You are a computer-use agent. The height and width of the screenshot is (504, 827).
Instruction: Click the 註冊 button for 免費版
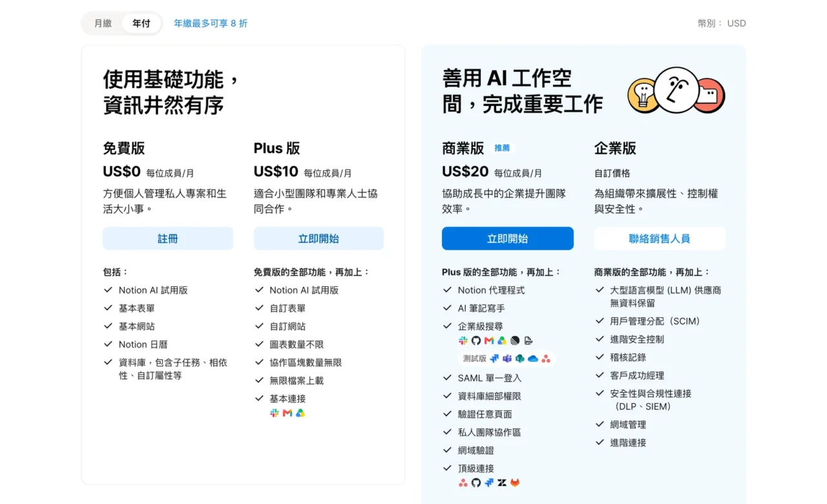168,238
